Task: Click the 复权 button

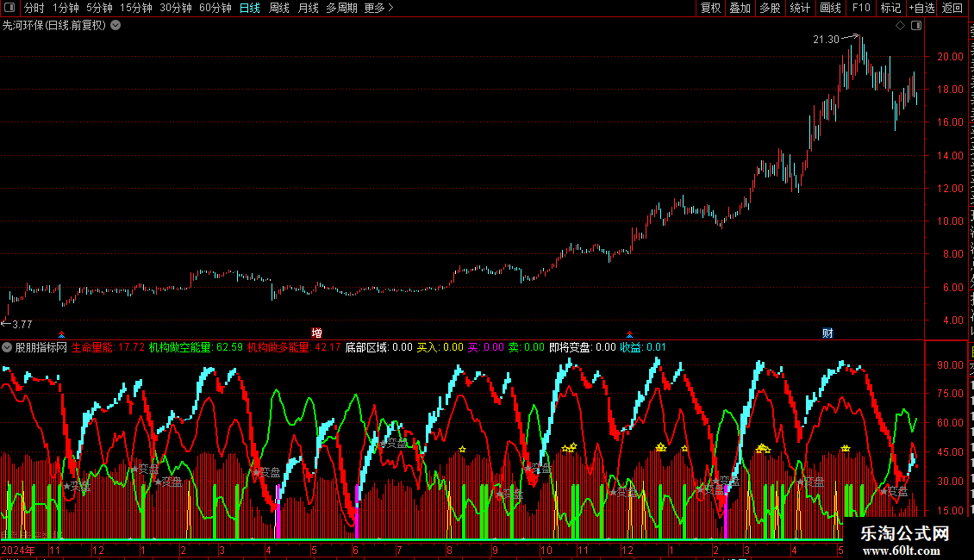Action: pos(710,8)
